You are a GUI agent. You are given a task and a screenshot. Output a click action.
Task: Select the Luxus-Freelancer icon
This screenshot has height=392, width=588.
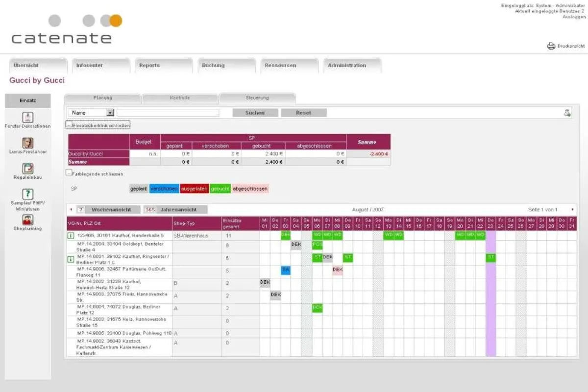click(x=28, y=143)
